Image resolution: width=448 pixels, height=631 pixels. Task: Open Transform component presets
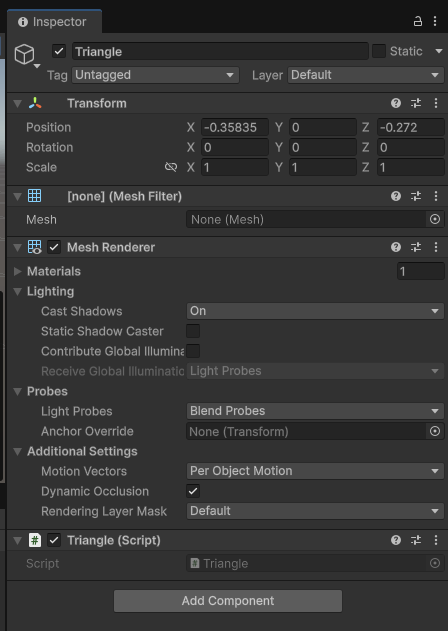pyautogui.click(x=416, y=103)
